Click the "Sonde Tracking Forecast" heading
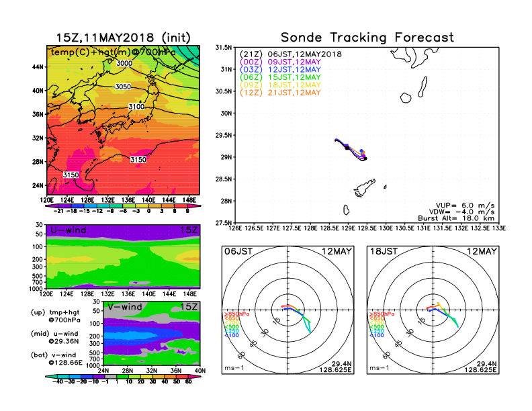 367,38
